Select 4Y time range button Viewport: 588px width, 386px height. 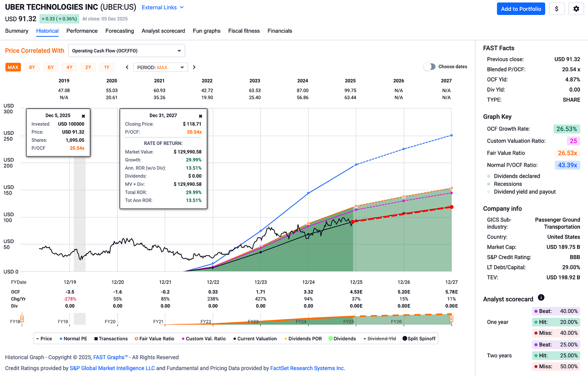[69, 67]
